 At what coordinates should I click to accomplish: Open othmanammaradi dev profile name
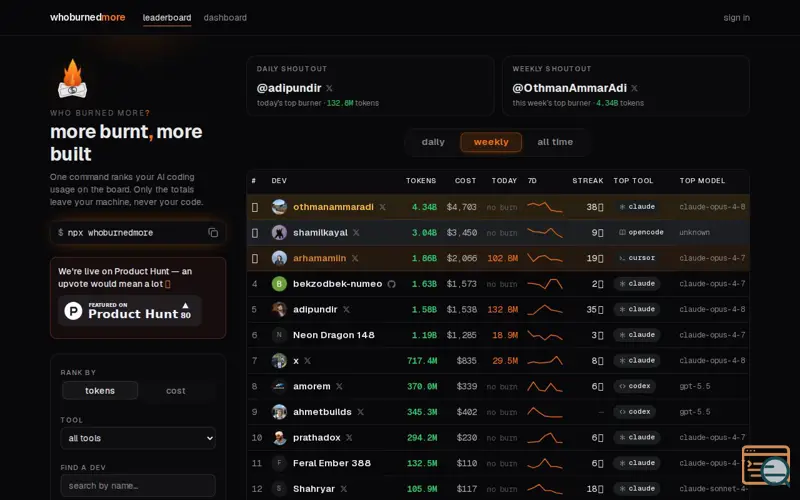pyautogui.click(x=333, y=207)
